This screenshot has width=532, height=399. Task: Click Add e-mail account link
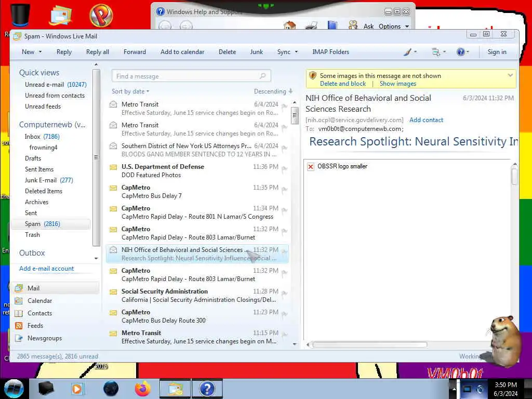tap(46, 269)
